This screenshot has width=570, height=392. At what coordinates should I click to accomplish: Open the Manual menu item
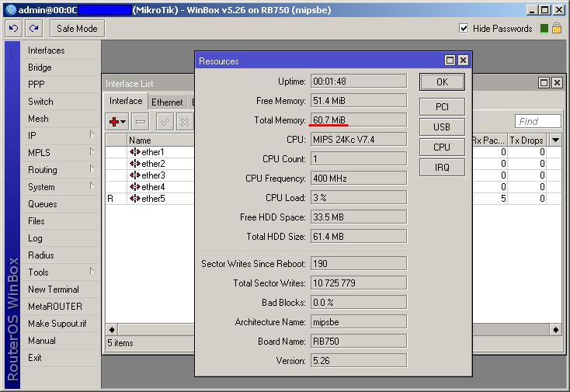click(42, 341)
